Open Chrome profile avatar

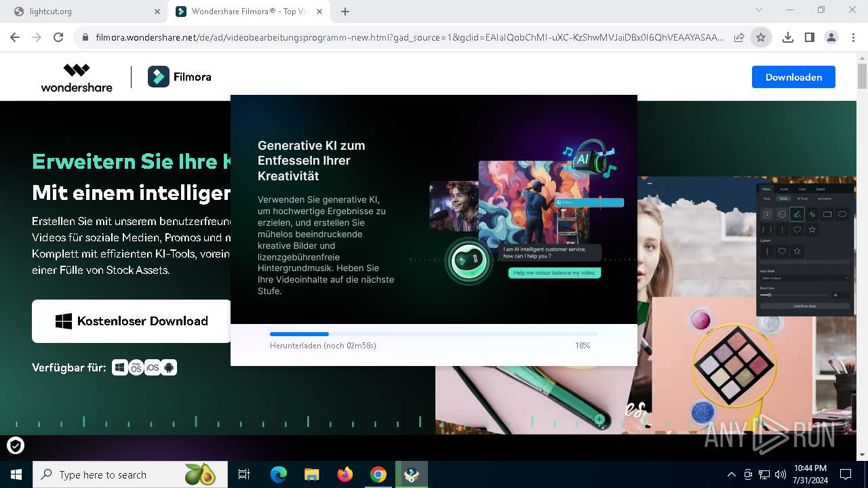pyautogui.click(x=831, y=38)
